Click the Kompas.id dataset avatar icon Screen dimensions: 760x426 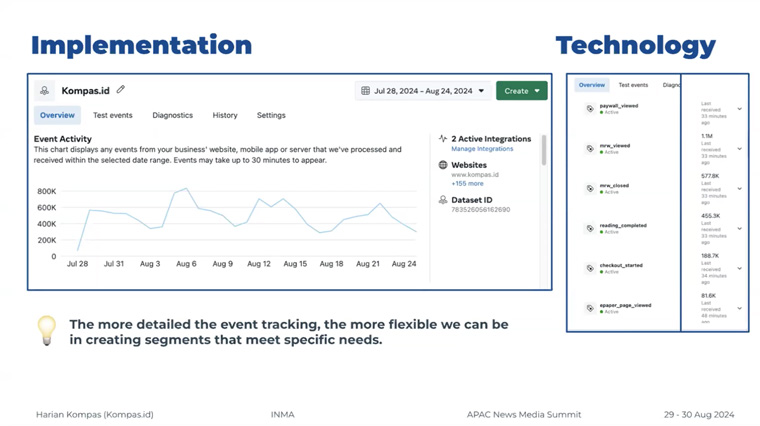45,91
